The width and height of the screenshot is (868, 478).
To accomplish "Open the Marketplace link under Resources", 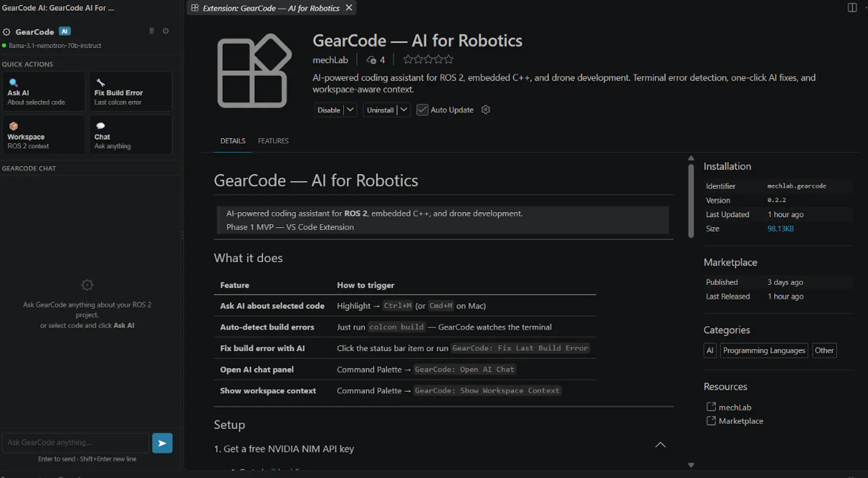I will [741, 421].
